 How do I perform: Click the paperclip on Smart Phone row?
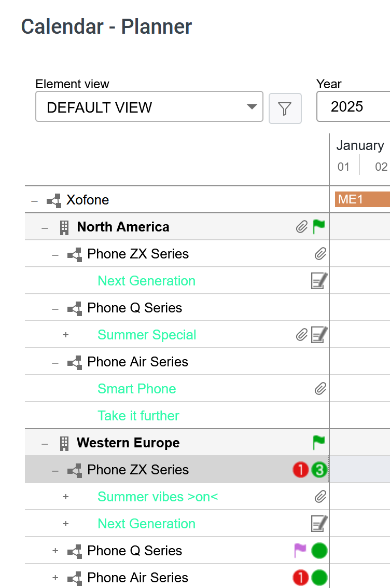321,389
